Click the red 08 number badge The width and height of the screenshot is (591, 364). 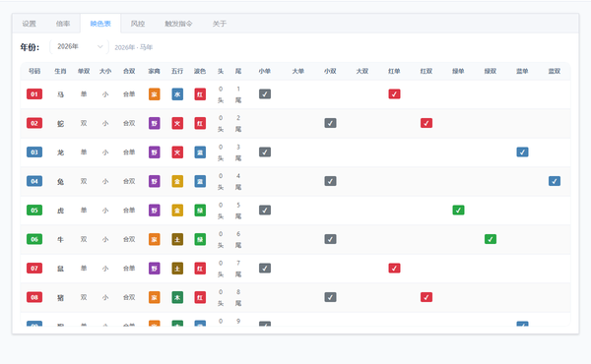[x=34, y=297]
